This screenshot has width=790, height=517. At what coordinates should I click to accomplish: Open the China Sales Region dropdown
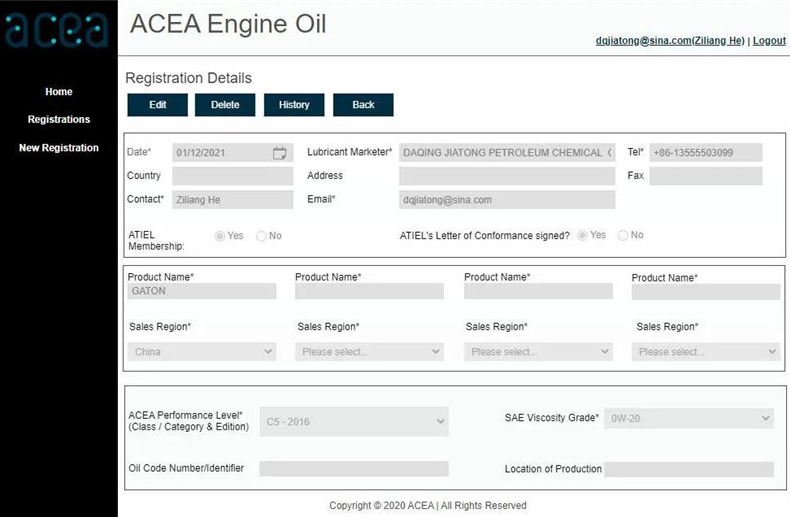click(202, 352)
